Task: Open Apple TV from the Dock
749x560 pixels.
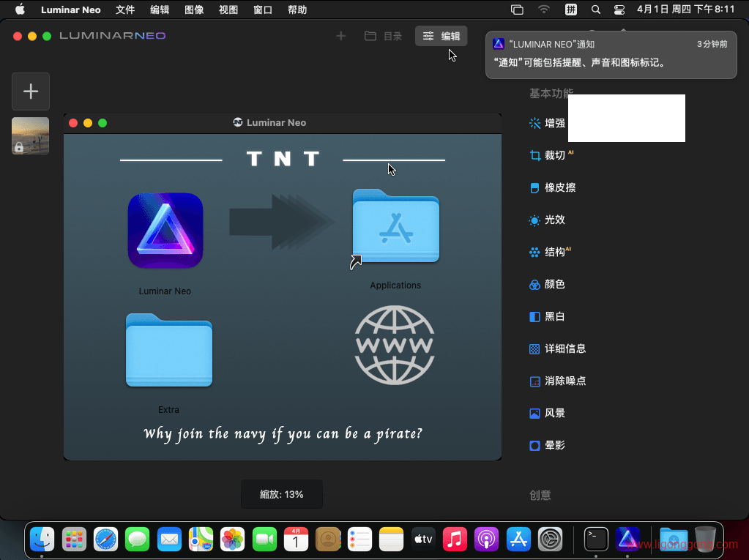Action: pos(423,540)
